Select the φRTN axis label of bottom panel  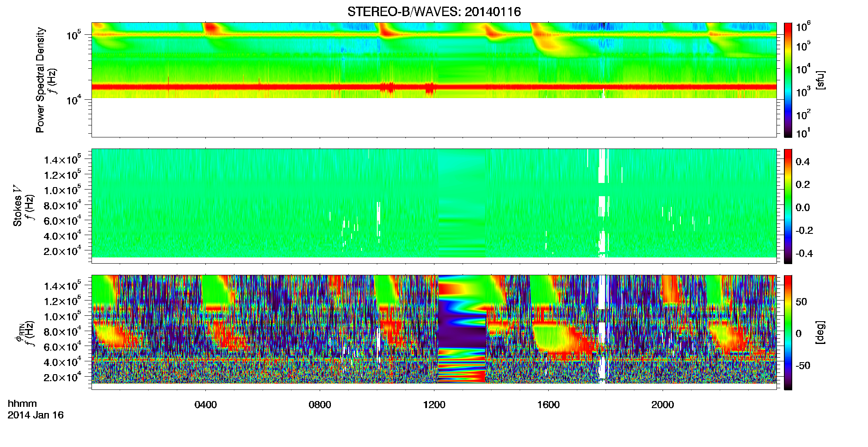[19, 332]
